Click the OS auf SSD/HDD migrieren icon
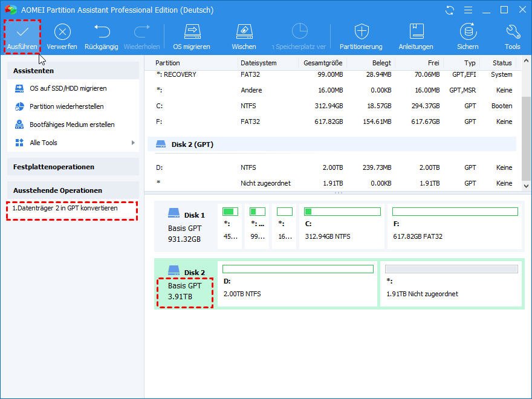The width and height of the screenshot is (532, 399). coord(19,88)
